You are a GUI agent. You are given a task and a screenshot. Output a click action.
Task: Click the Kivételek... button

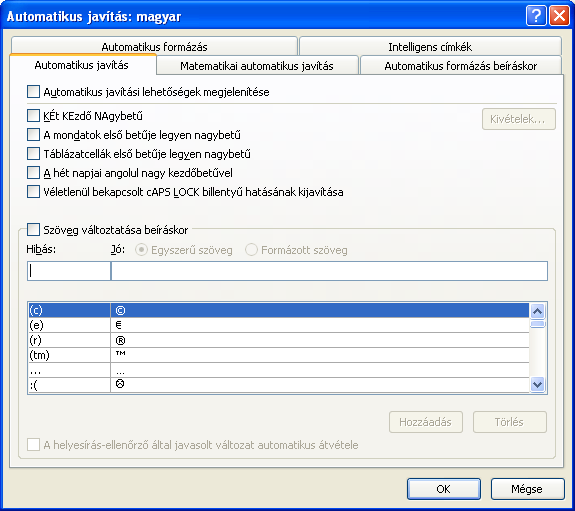(519, 119)
